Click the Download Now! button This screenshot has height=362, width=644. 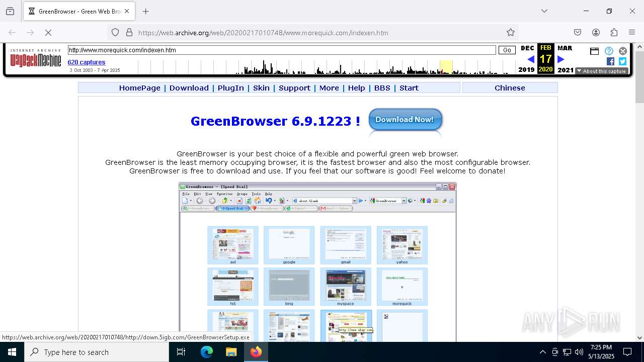pos(405,120)
